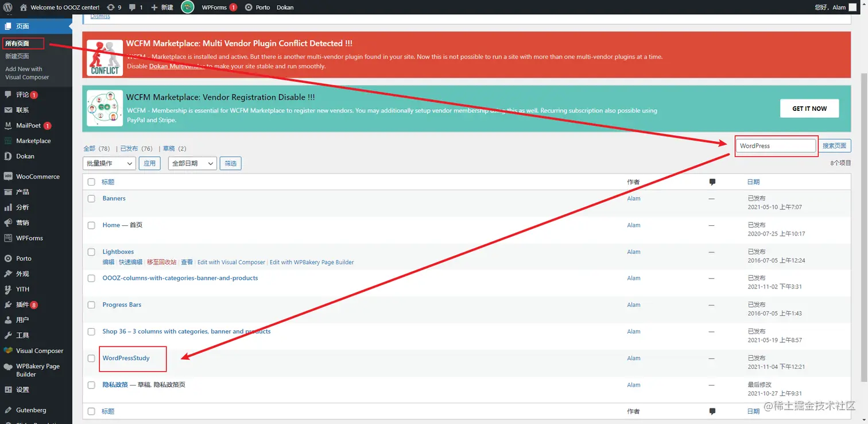Click the 筛选 filter button

click(231, 163)
